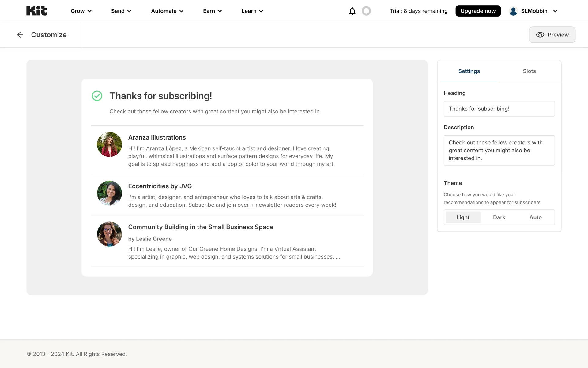
Task: Click the back arrow beside Customize
Action: 20,35
